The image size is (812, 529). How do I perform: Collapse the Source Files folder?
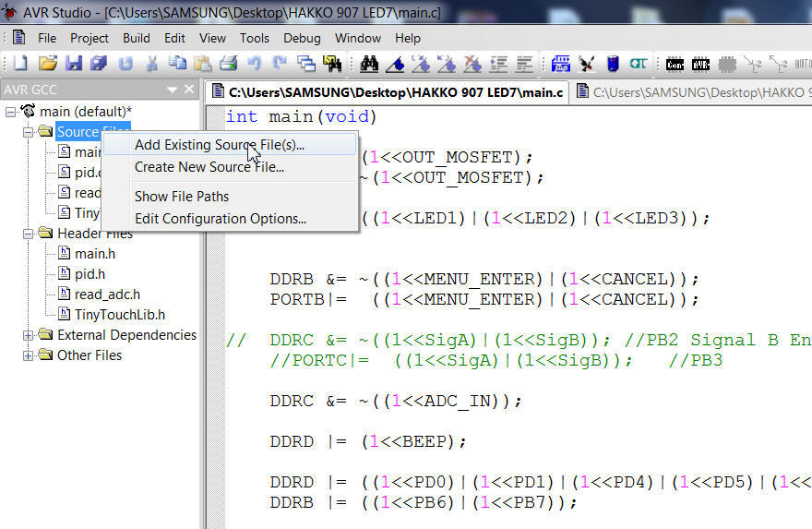pyautogui.click(x=29, y=132)
